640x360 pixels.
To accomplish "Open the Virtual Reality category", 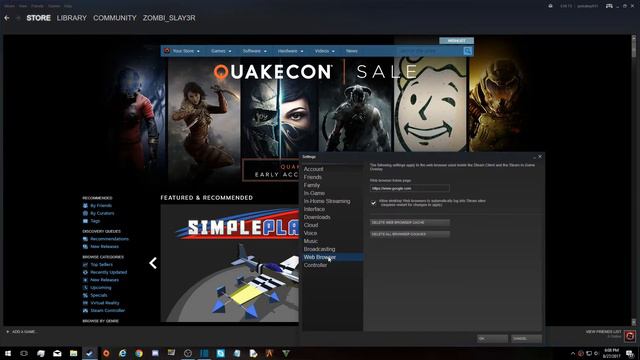I will pyautogui.click(x=104, y=303).
